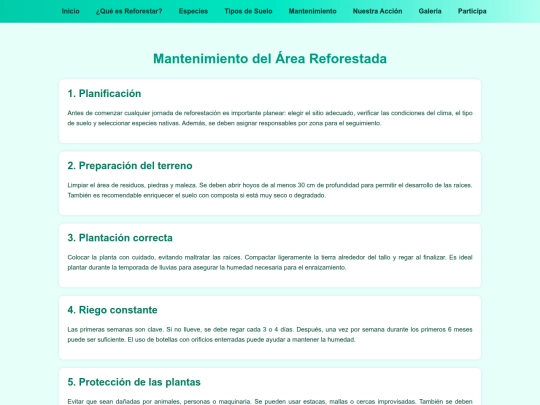
Task: Open the Especies nav link
Action: pos(193,11)
